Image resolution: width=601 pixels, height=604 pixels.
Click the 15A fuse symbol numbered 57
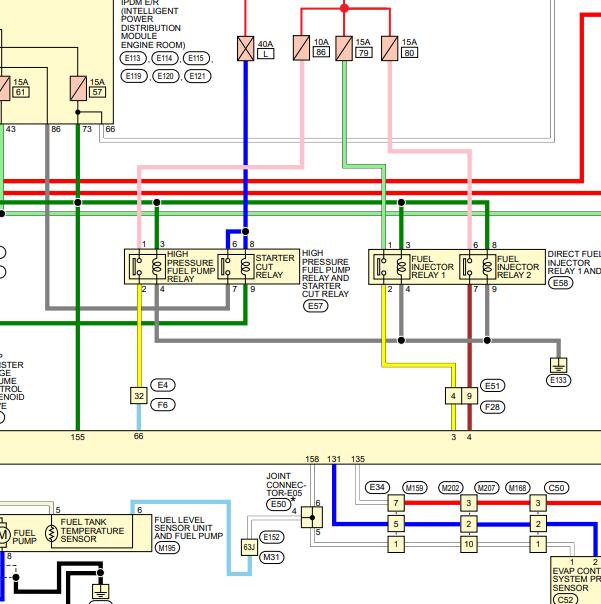tap(78, 88)
